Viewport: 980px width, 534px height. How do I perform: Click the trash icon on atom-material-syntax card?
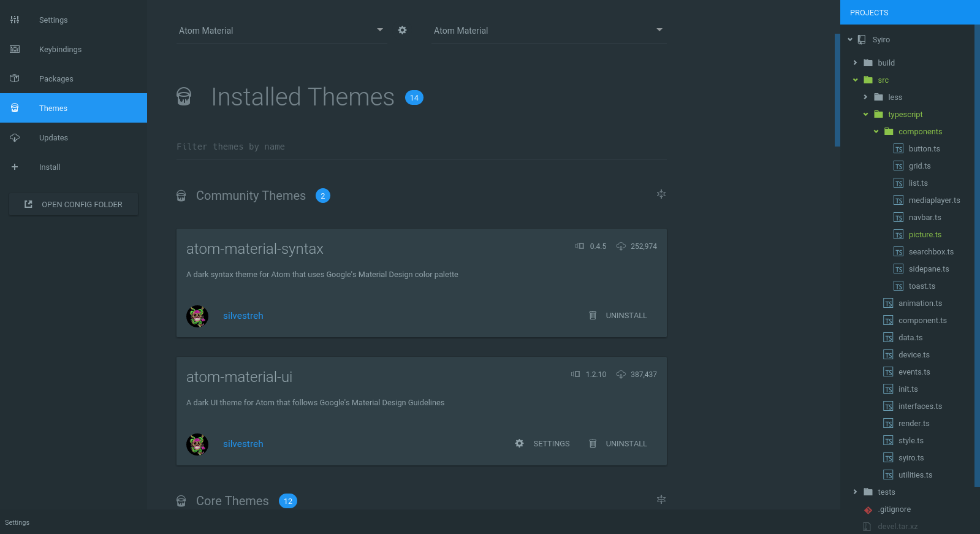point(593,315)
